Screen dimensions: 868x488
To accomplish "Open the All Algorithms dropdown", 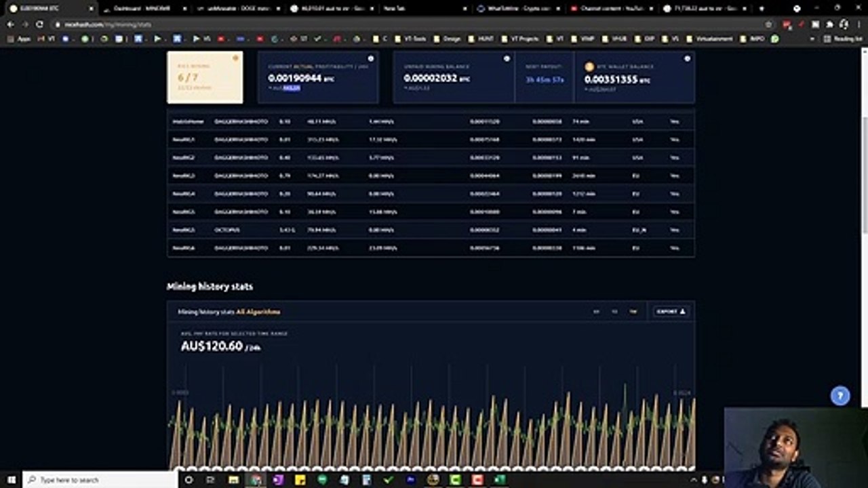I will (258, 312).
